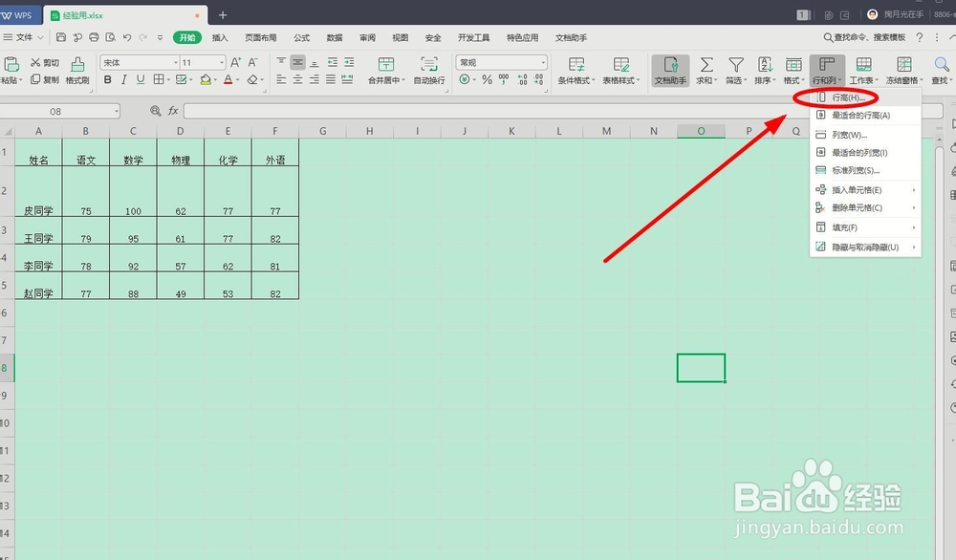The width and height of the screenshot is (956, 560).
Task: Decrease indent icon
Action: 333,62
